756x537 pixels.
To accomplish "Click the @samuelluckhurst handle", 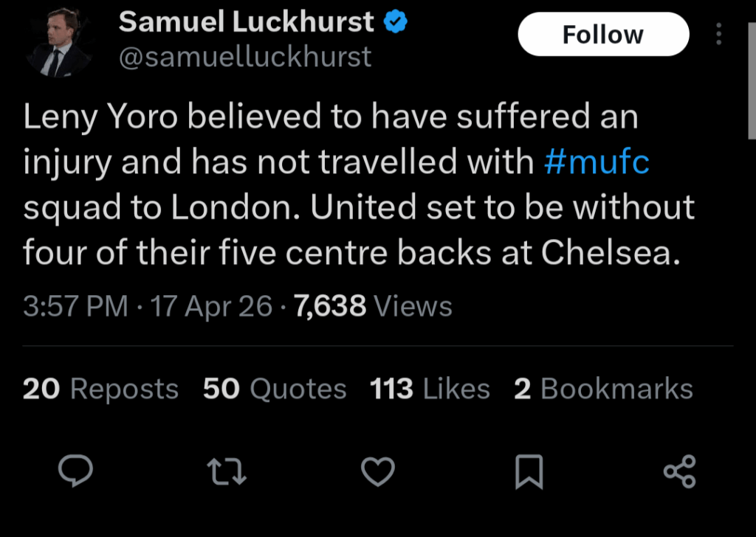I will pyautogui.click(x=245, y=57).
